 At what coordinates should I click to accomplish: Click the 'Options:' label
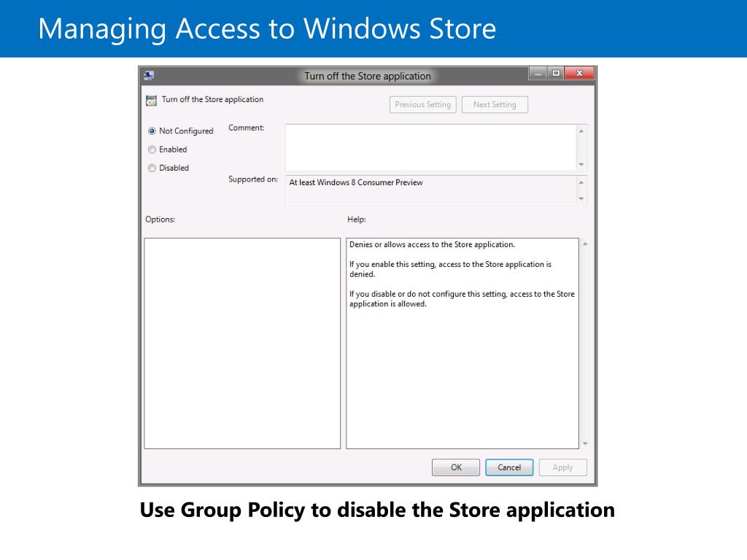tap(160, 219)
